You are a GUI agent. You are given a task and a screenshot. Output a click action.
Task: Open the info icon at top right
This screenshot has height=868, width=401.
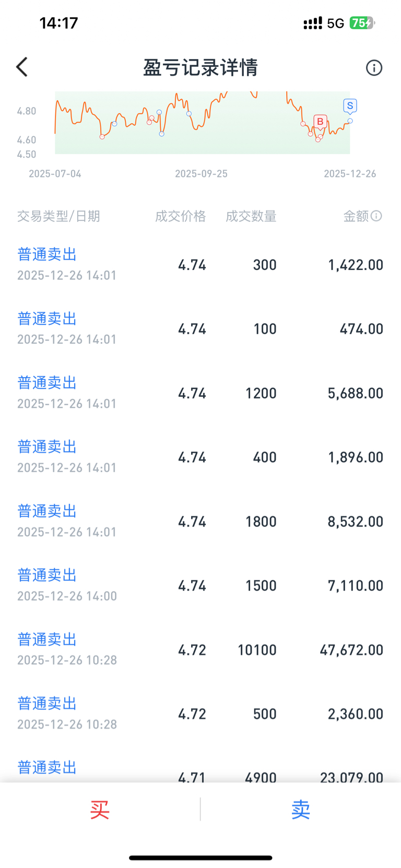point(374,68)
